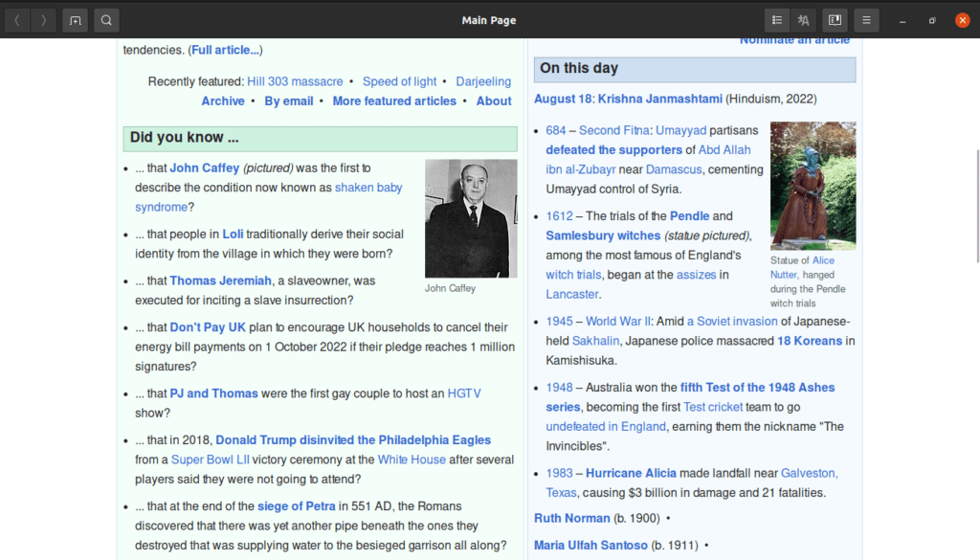Screen dimensions: 980x560
Task: Open the Test cricket link
Action: click(x=712, y=408)
